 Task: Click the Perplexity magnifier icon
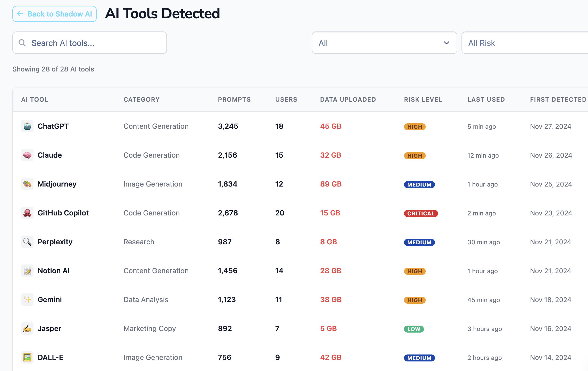27,242
